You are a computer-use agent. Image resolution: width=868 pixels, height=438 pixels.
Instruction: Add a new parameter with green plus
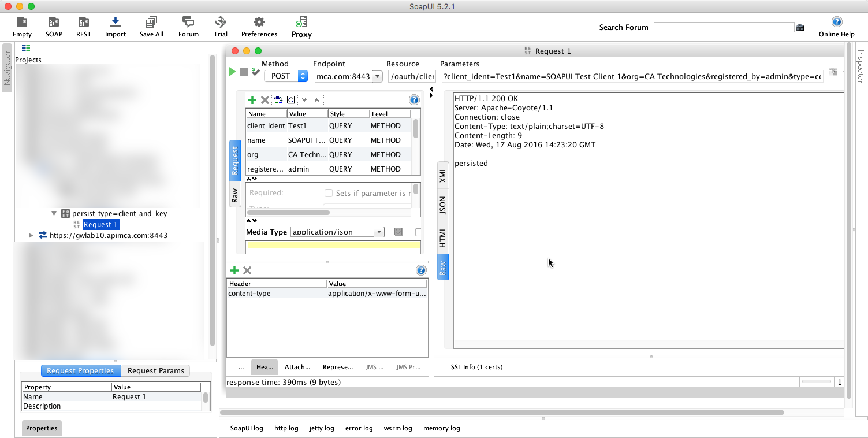pyautogui.click(x=252, y=100)
